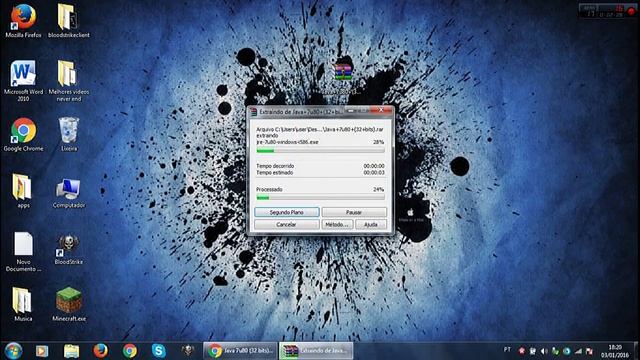Select the Java RAR archive on desktop

pyautogui.click(x=343, y=78)
